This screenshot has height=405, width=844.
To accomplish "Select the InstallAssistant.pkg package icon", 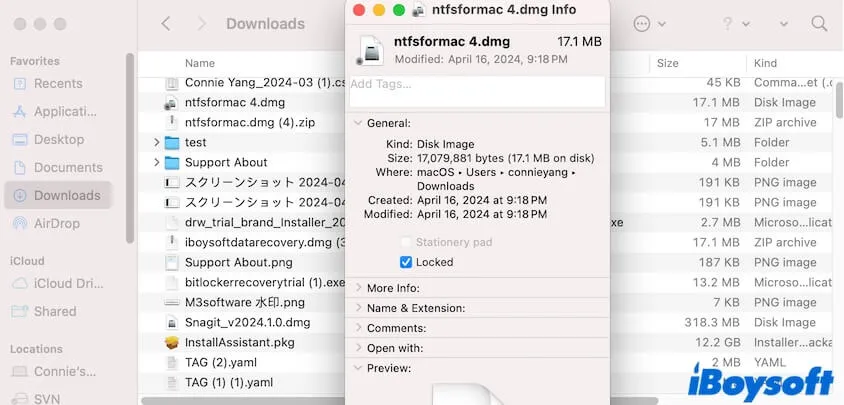I will coord(172,343).
